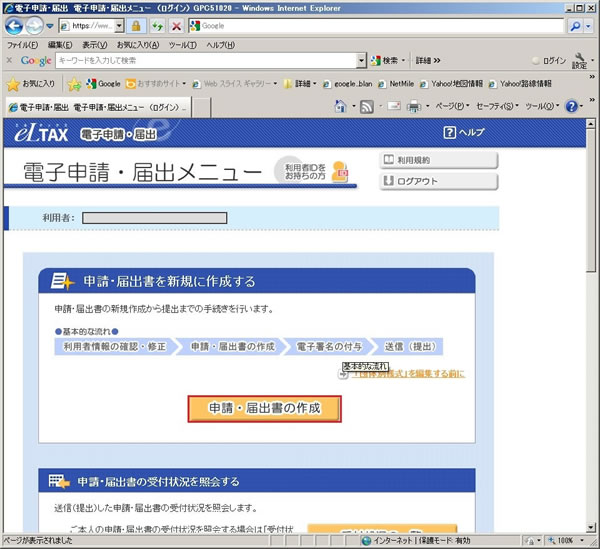Image resolution: width=600 pixels, height=549 pixels.
Task: Click the user ID holder icon
Action: pyautogui.click(x=340, y=171)
